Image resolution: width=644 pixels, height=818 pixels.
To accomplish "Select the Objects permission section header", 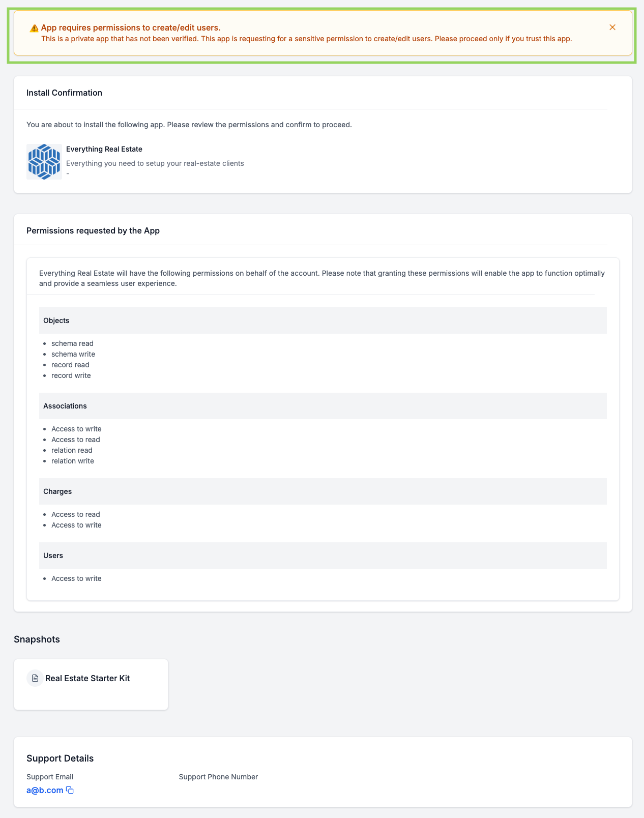I will click(x=323, y=320).
